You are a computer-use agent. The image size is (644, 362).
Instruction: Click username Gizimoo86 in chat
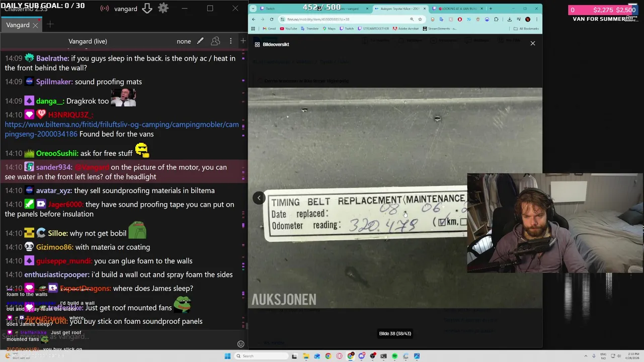54,247
